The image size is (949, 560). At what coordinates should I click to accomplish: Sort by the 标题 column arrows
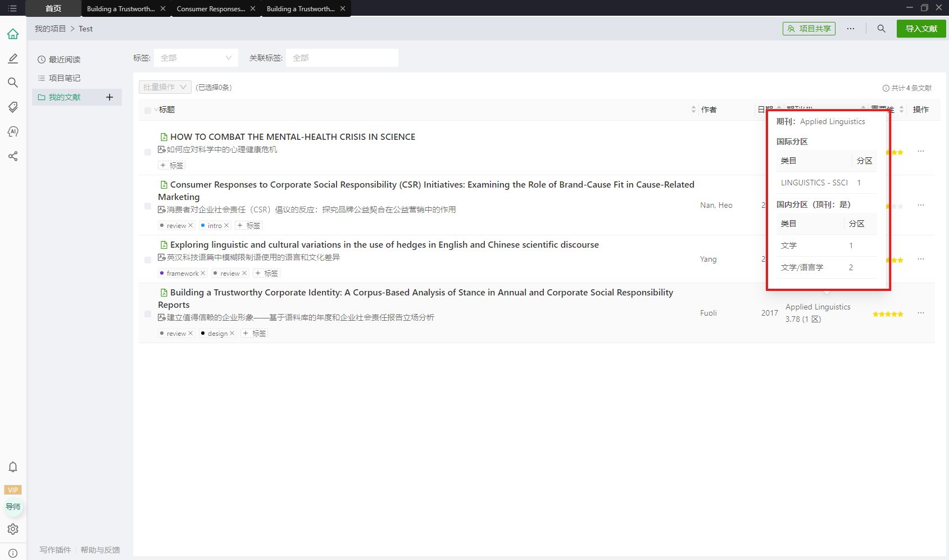point(693,110)
